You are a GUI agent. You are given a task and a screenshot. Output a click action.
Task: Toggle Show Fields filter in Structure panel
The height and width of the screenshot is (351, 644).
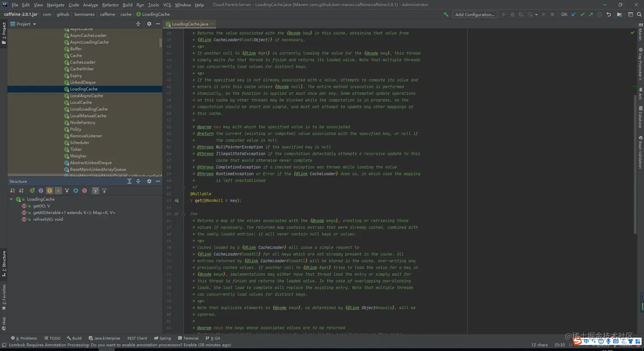pos(49,191)
